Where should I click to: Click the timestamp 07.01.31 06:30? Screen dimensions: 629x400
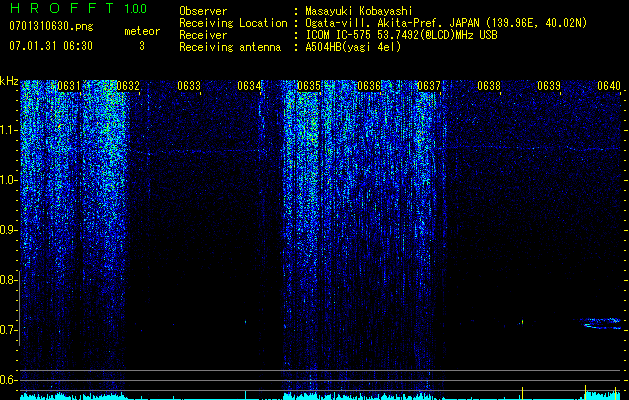[51, 46]
